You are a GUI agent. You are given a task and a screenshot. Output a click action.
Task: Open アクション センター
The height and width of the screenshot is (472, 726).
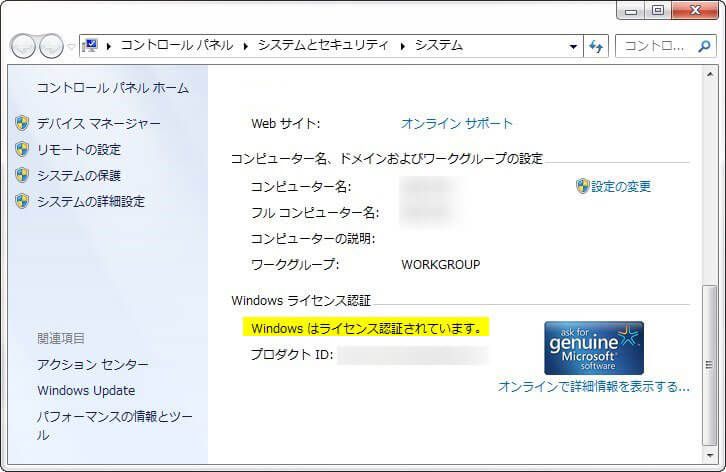coord(93,364)
